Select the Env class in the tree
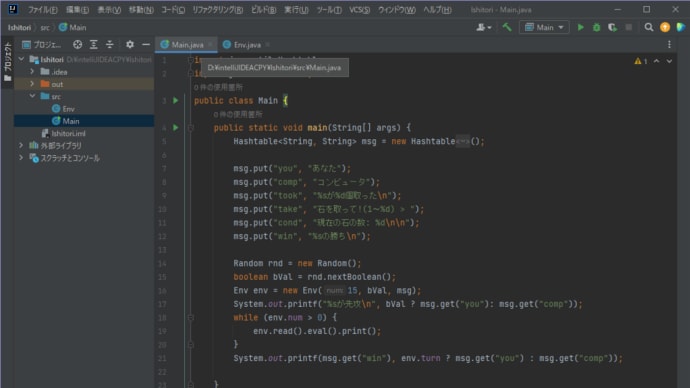This screenshot has height=388, width=690. pyautogui.click(x=63, y=109)
